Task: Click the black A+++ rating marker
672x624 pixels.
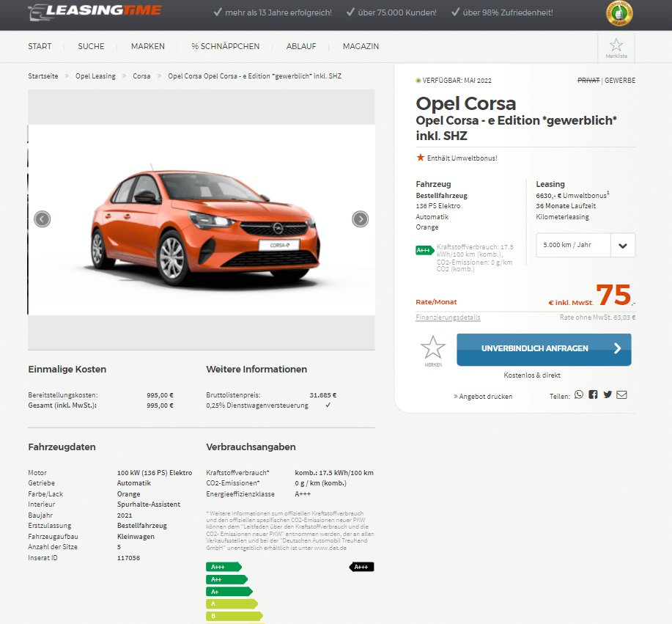Action: (x=362, y=567)
